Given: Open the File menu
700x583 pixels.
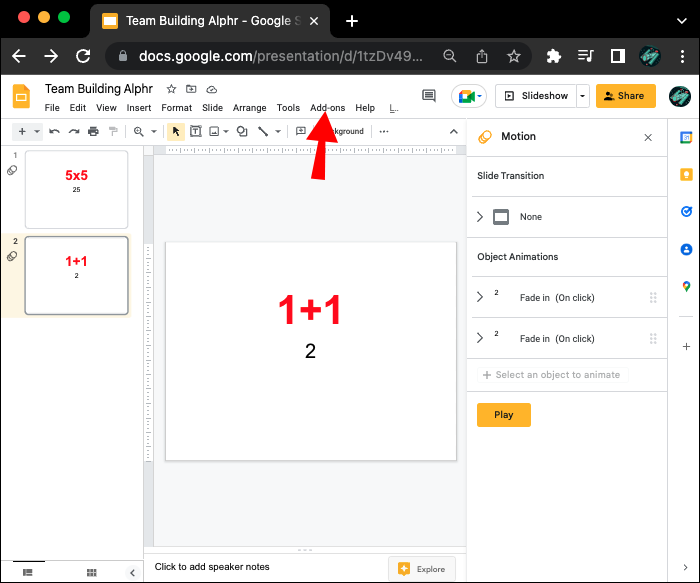Looking at the screenshot, I should pos(52,108).
